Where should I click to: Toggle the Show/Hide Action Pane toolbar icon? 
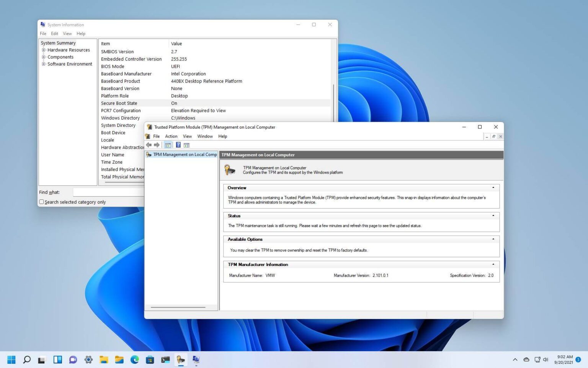tap(186, 145)
